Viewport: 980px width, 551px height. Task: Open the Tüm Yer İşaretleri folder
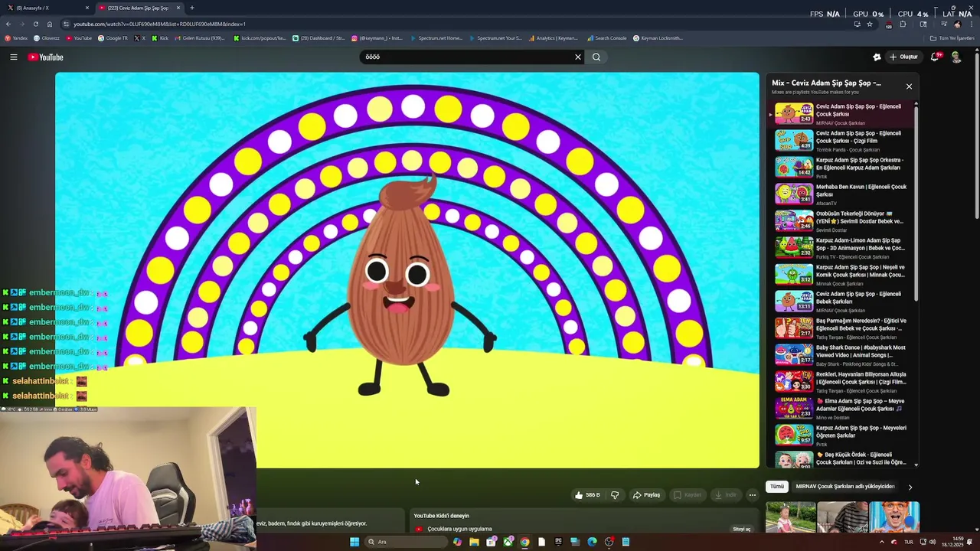[952, 38]
